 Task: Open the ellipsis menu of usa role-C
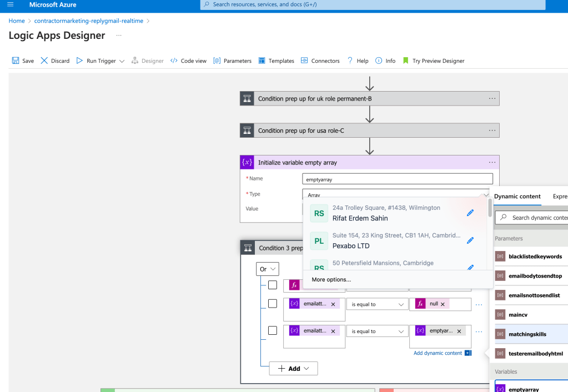492,130
